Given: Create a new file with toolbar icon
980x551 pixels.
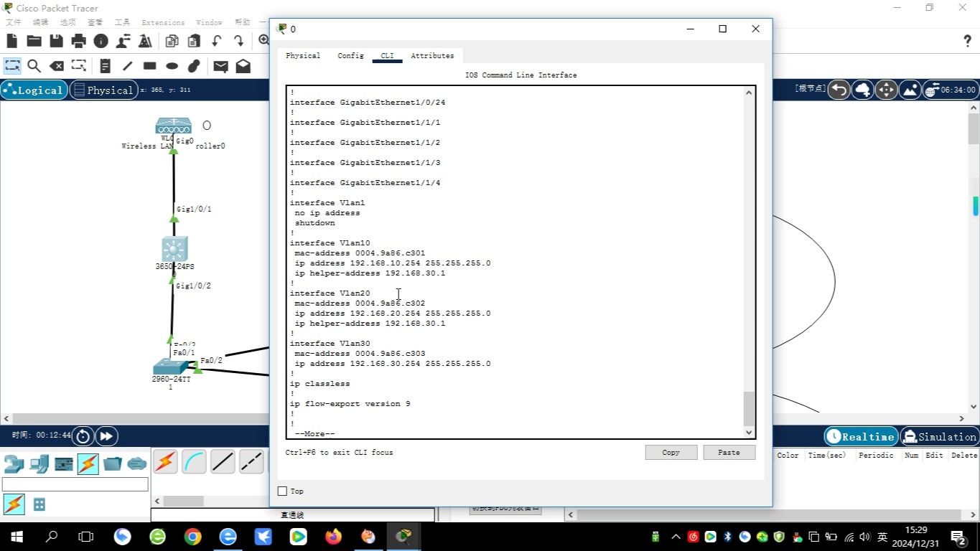Looking at the screenshot, I should click(x=12, y=41).
